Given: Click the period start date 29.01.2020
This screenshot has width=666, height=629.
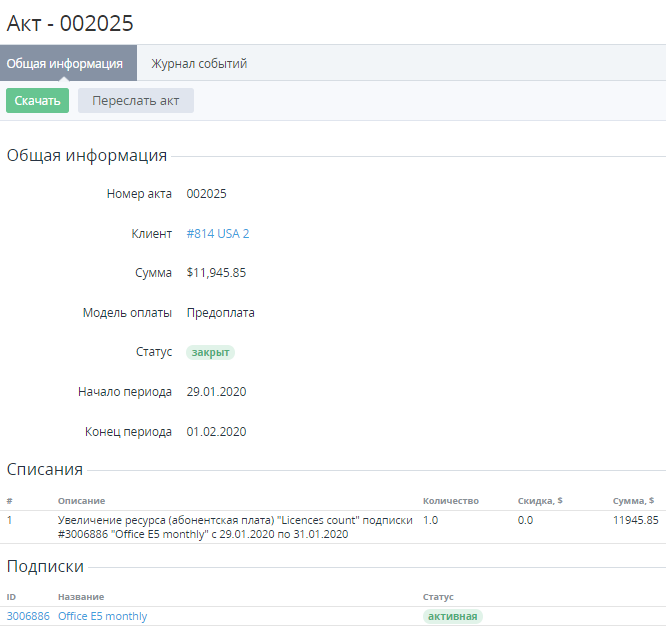Looking at the screenshot, I should click(x=216, y=392).
